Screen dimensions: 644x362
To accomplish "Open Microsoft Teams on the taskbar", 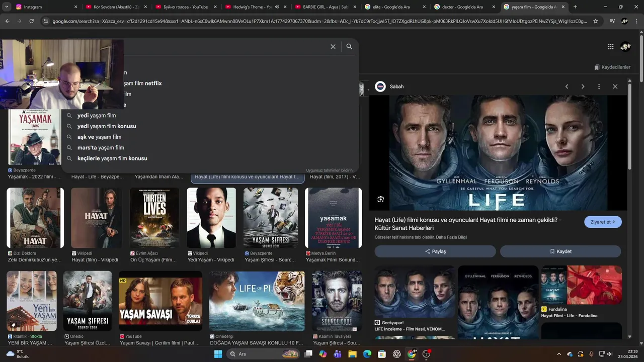I will click(x=338, y=354).
